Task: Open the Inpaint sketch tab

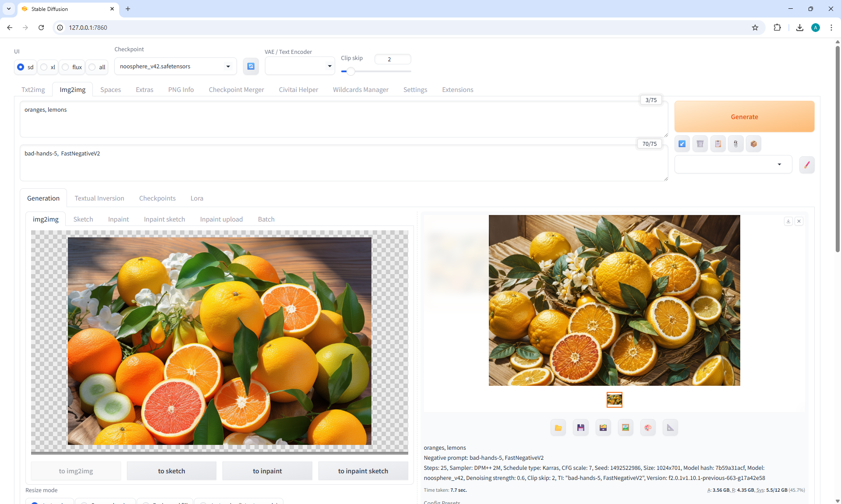Action: pyautogui.click(x=164, y=219)
